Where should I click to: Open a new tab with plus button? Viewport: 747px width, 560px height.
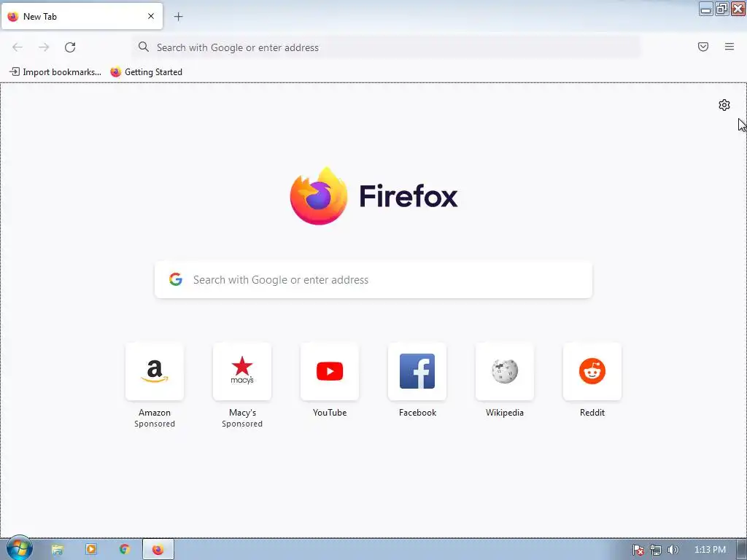178,17
